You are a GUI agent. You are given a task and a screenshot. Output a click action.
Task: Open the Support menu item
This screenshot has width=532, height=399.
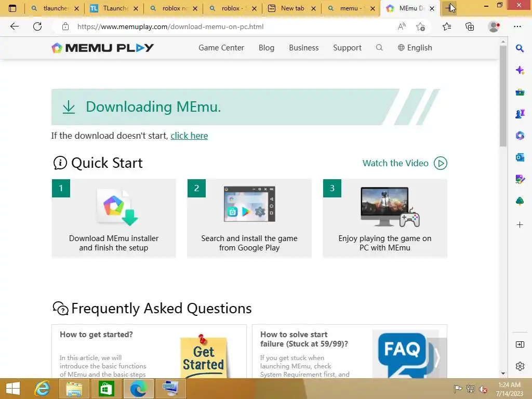click(347, 48)
